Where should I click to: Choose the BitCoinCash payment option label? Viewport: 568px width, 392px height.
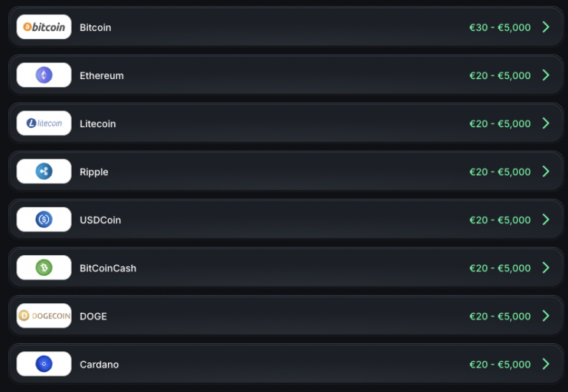(108, 268)
